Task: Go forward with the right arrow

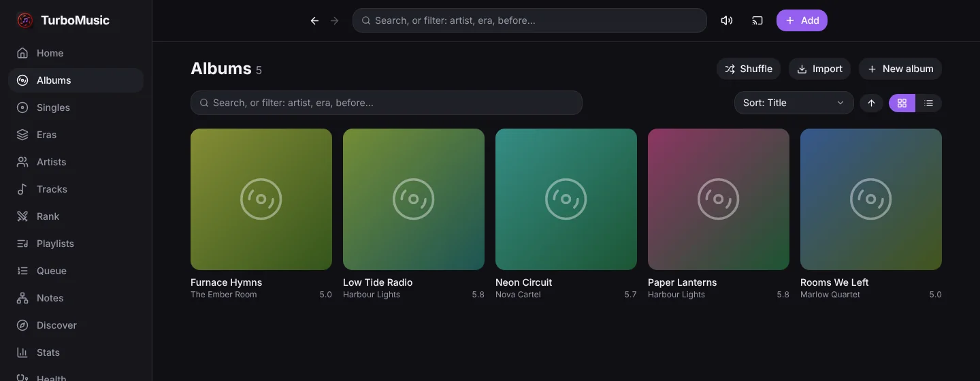Action: (x=334, y=20)
